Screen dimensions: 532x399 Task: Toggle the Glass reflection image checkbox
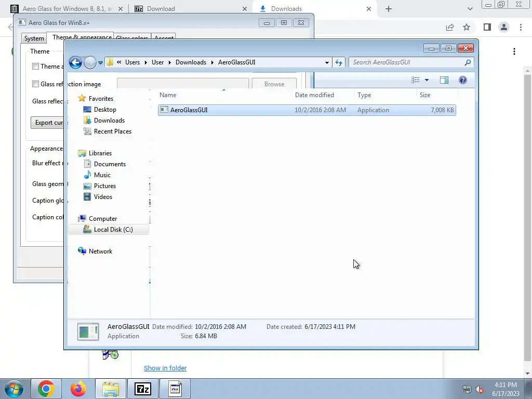point(36,84)
